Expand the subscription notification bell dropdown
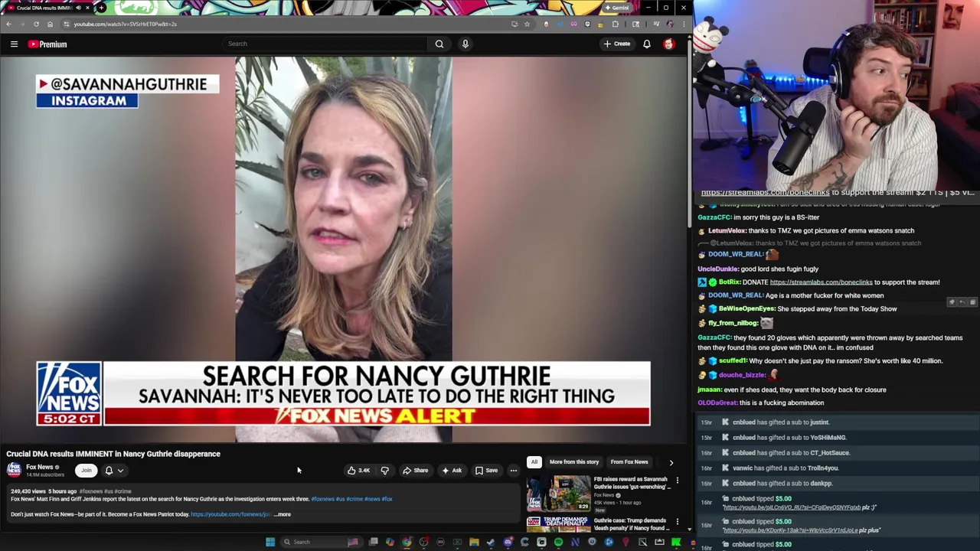 [113, 471]
